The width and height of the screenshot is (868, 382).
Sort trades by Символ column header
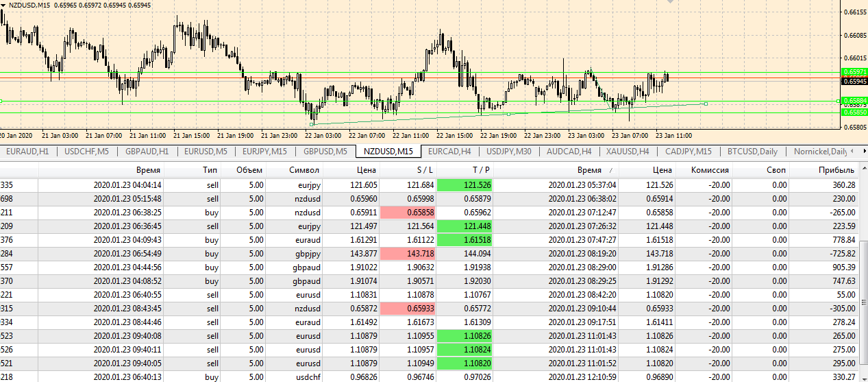point(304,170)
